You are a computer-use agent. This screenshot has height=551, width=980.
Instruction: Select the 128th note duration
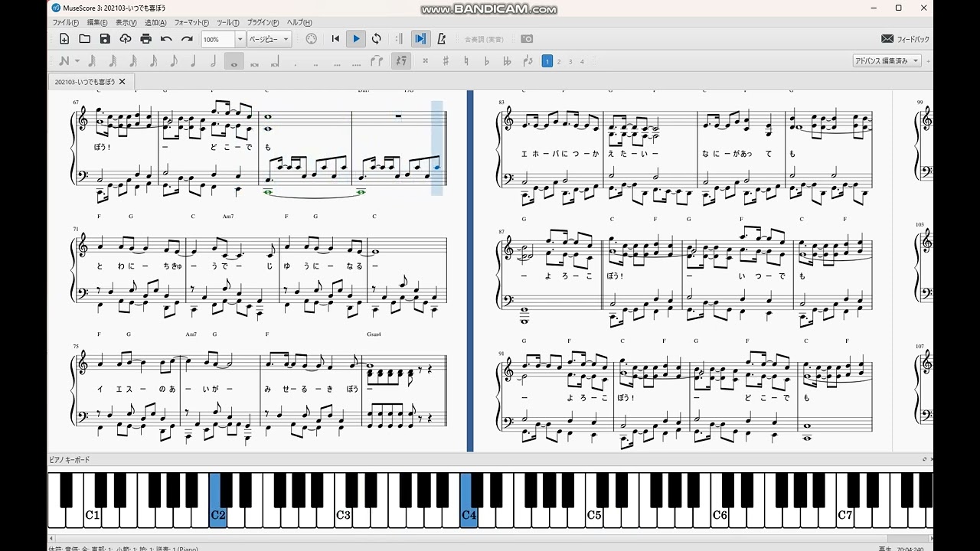click(91, 61)
